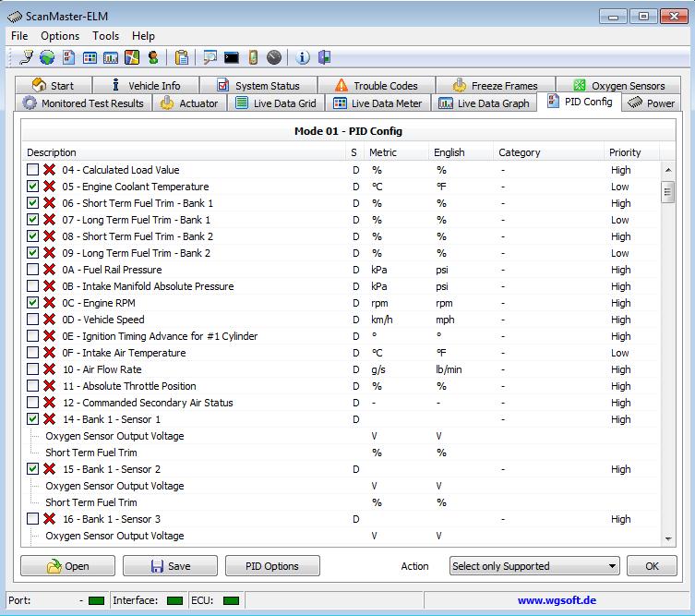The height and width of the screenshot is (616, 695).
Task: Click the blue info icon in toolbar
Action: pos(303,57)
